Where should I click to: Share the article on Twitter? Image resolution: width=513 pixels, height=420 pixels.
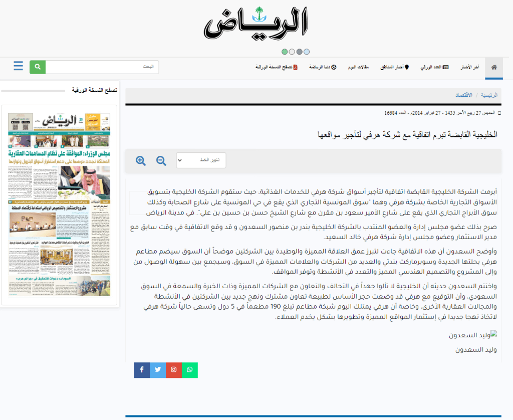click(x=158, y=370)
